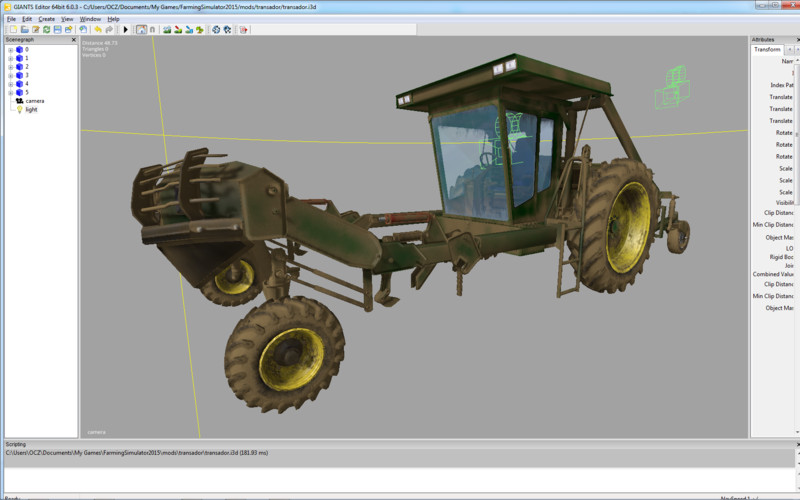This screenshot has height=500, width=800.
Task: Click the Open file folder icon
Action: pyautogui.click(x=24, y=30)
